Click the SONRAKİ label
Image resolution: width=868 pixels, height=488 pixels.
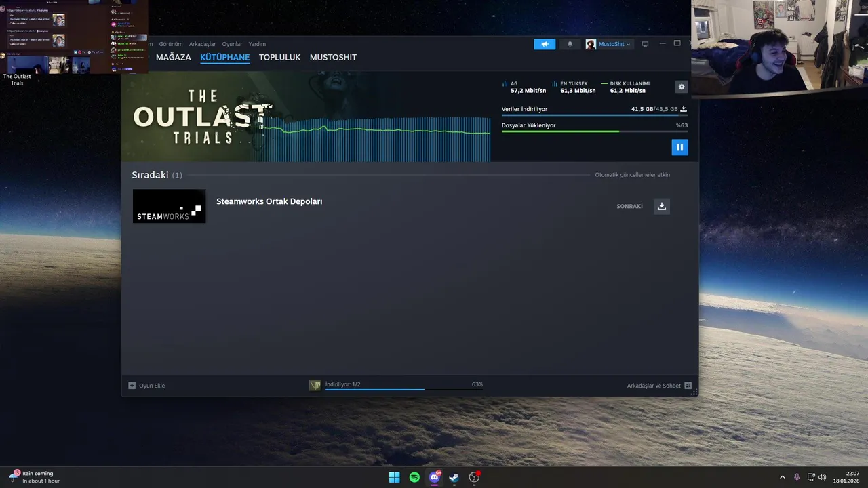pos(629,206)
